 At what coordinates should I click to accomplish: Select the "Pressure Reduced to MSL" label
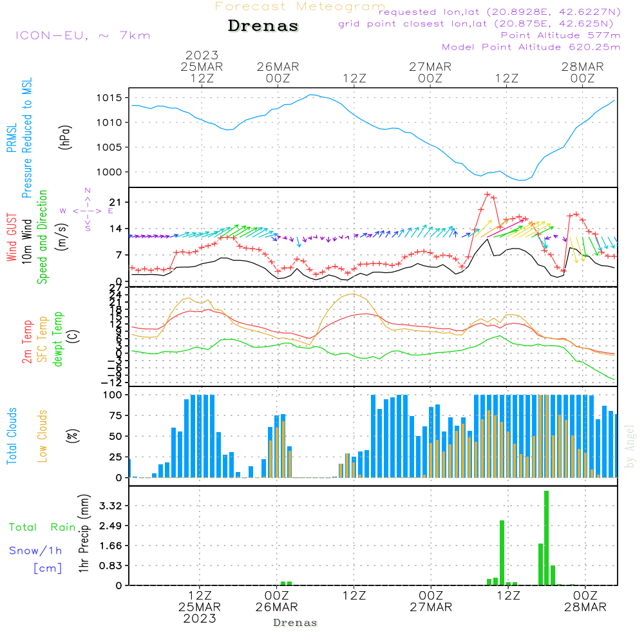(26, 138)
